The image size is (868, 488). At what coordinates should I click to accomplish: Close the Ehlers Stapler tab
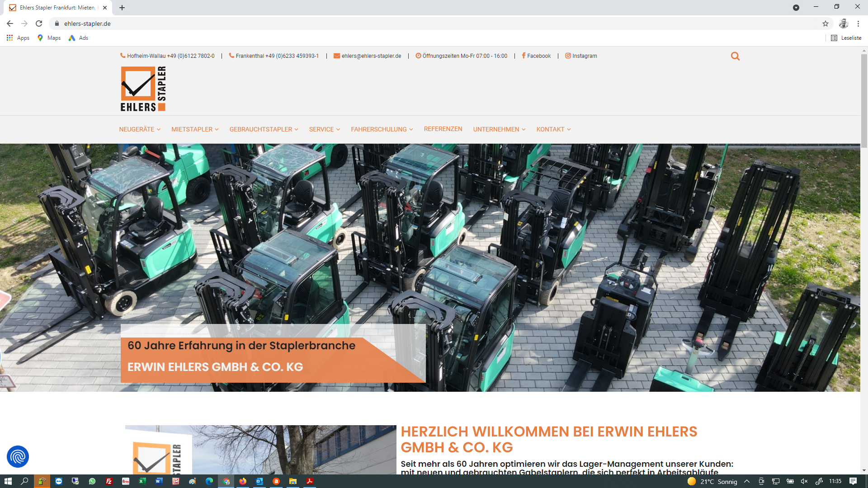[x=105, y=8]
